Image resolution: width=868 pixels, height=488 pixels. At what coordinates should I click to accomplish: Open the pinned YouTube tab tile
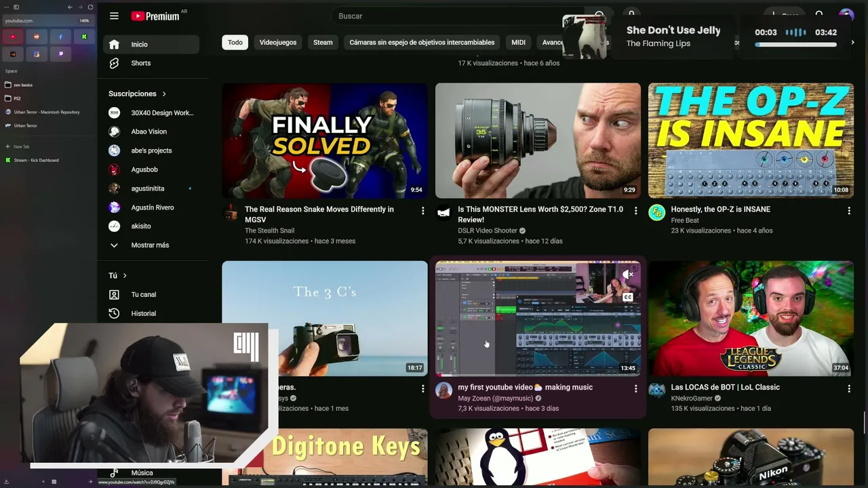13,37
